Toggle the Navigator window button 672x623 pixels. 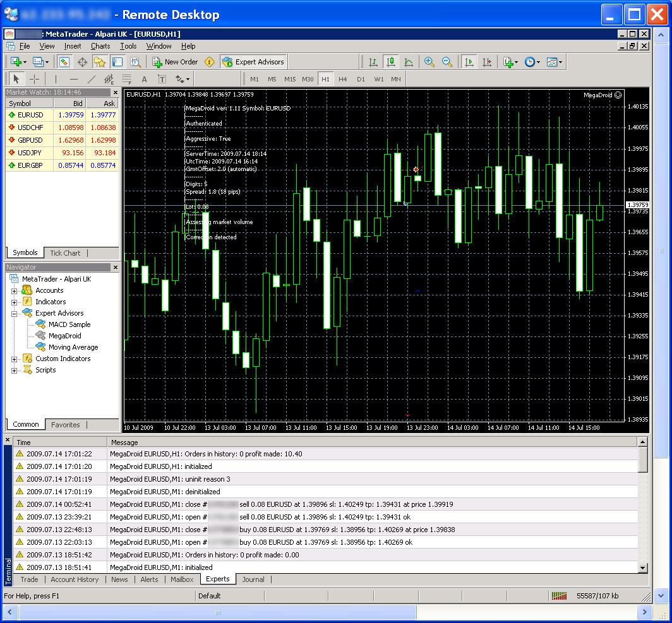coord(100,62)
